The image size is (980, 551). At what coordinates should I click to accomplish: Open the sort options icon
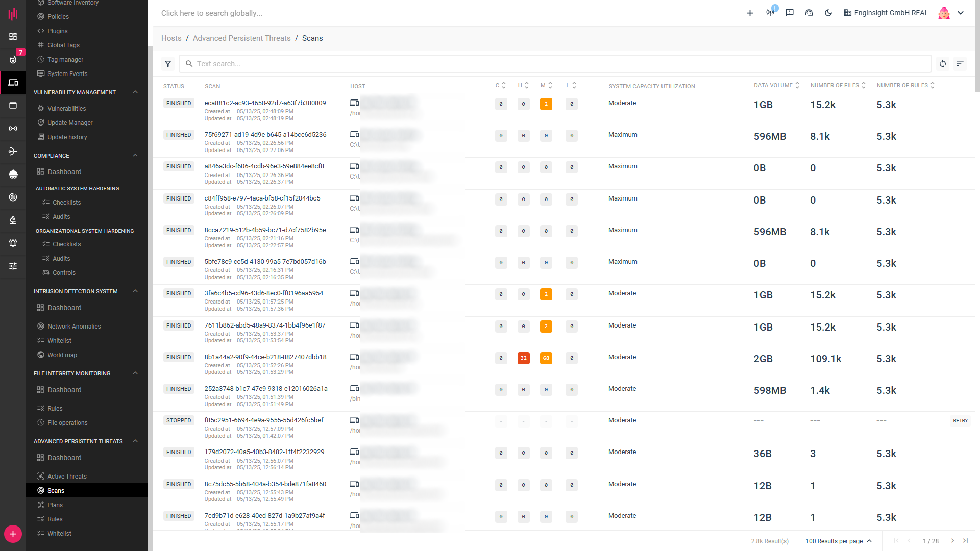click(x=960, y=64)
